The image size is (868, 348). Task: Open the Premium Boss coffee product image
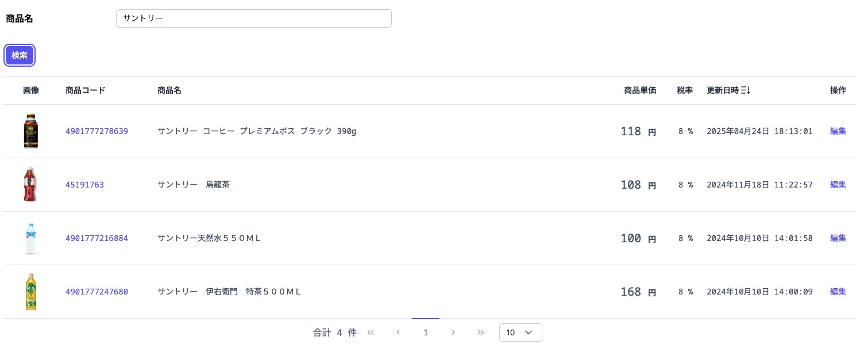[x=31, y=131]
